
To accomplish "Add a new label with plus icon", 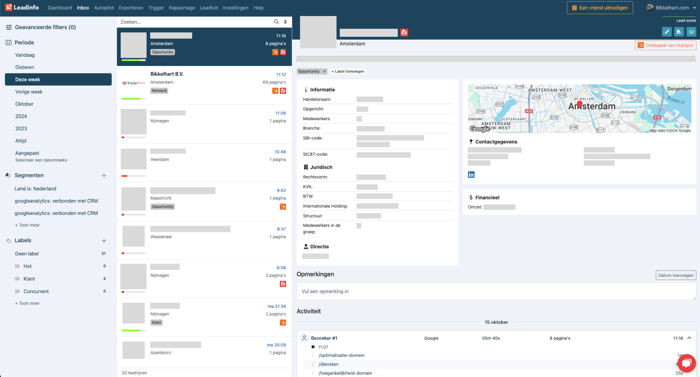I will point(104,241).
